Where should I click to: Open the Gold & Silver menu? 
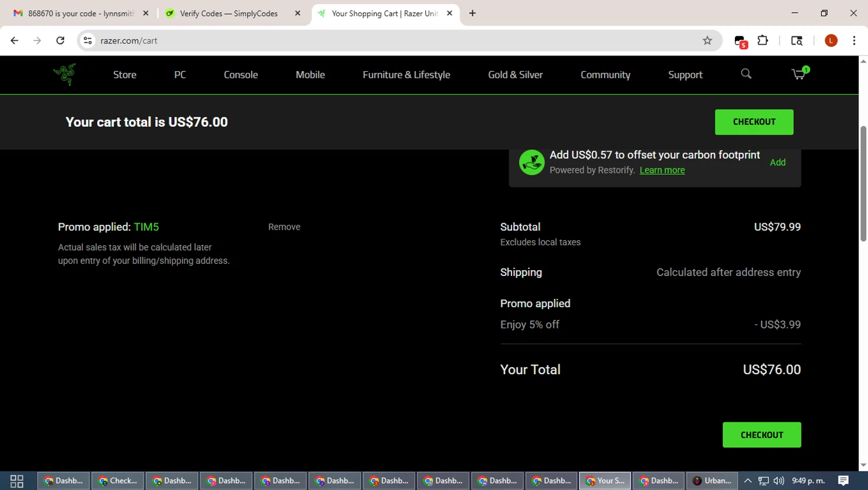(516, 75)
